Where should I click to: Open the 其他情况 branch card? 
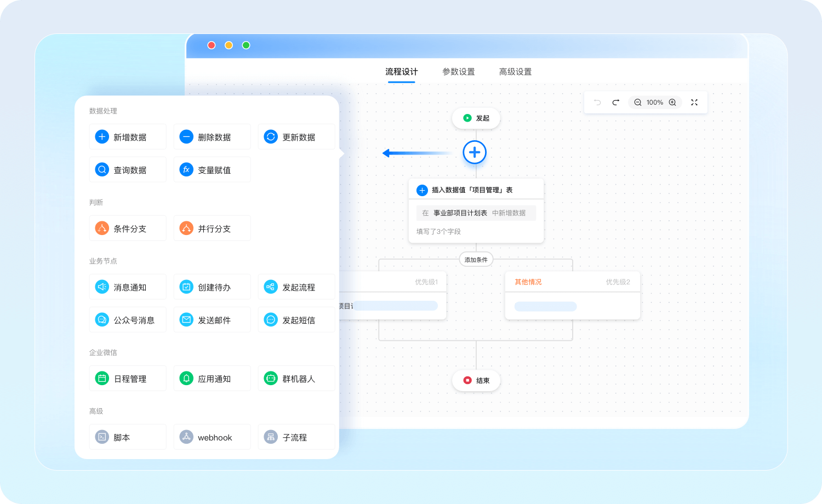[x=572, y=296]
